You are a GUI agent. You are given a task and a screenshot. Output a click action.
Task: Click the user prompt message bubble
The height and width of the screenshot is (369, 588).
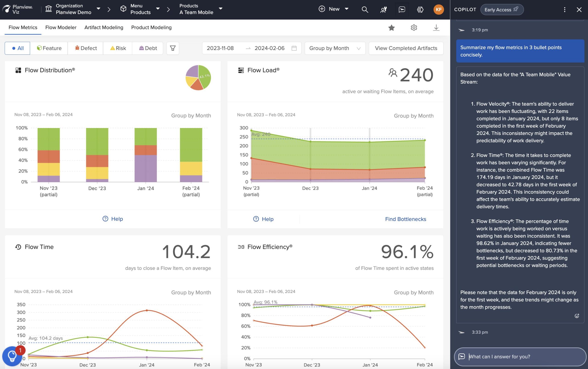click(x=520, y=51)
